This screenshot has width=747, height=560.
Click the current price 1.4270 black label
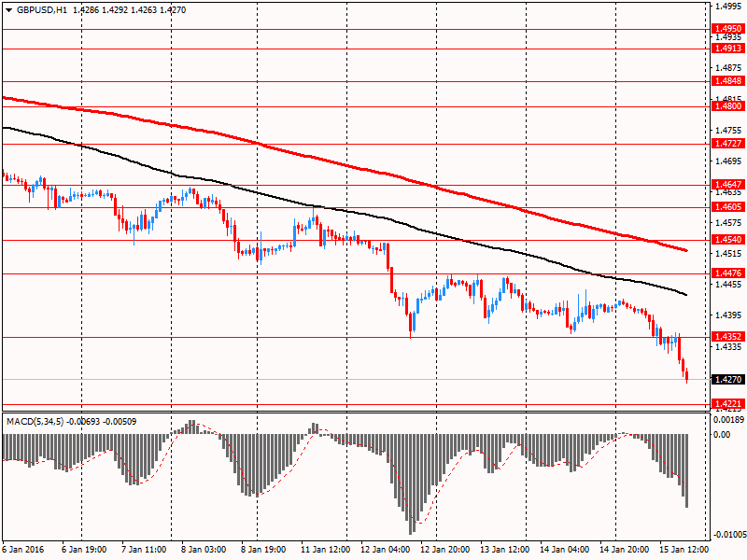pos(728,380)
